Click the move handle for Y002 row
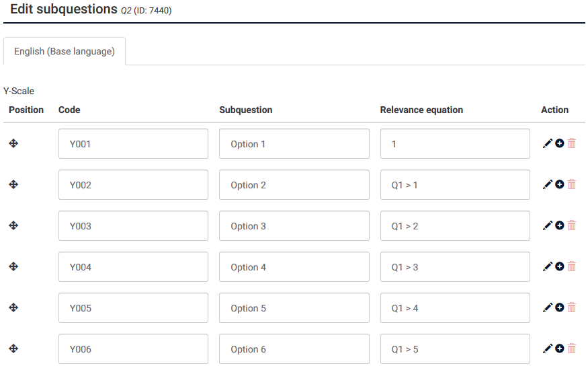This screenshot has width=588, height=370. point(13,184)
